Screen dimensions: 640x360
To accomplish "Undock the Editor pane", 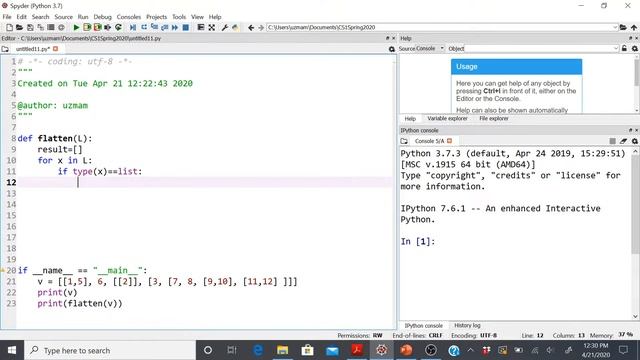I will tap(387, 38).
